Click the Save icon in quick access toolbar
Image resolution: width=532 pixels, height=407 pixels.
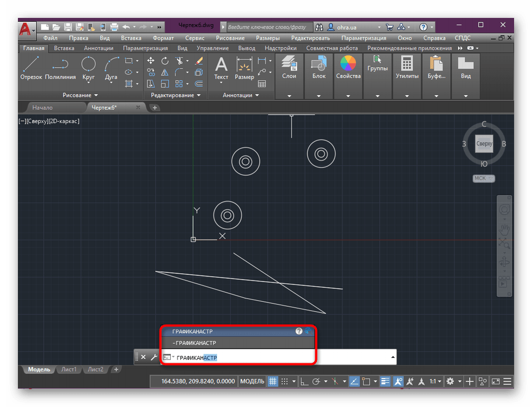point(68,27)
